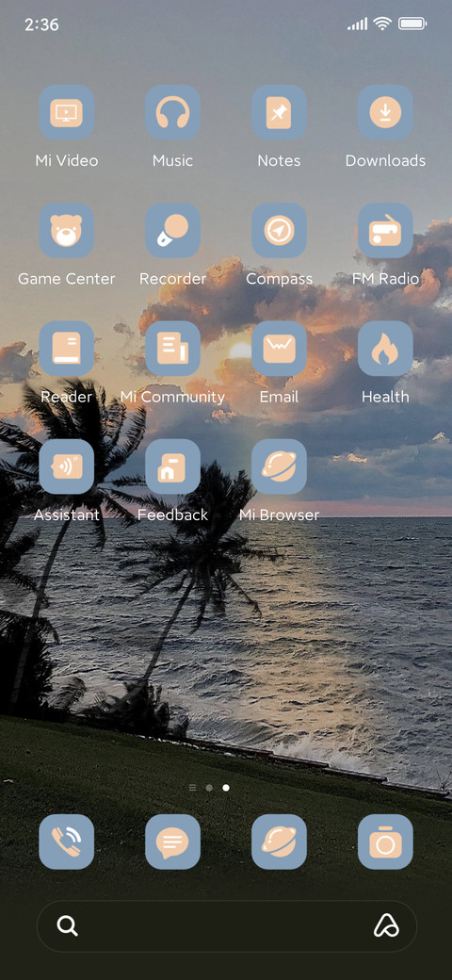This screenshot has height=980, width=452.
Task: Open the Compass app
Action: [279, 231]
